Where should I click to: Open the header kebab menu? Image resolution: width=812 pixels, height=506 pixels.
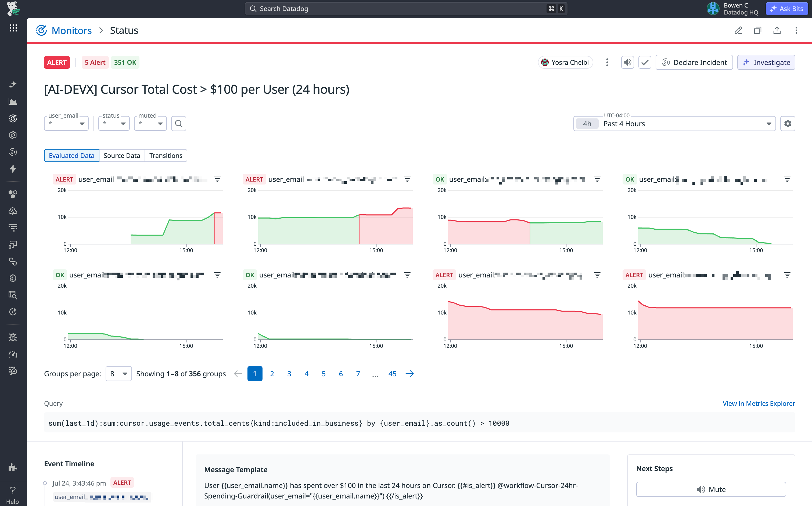(x=796, y=30)
